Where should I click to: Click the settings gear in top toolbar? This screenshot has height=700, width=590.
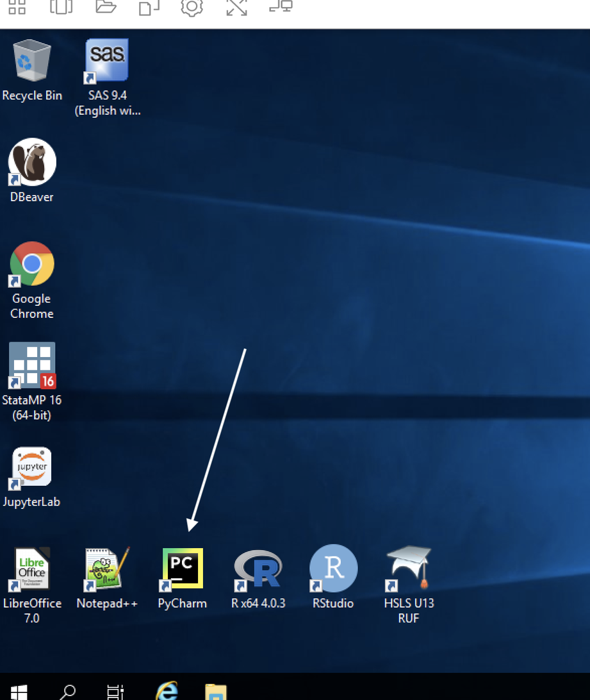pos(192,8)
